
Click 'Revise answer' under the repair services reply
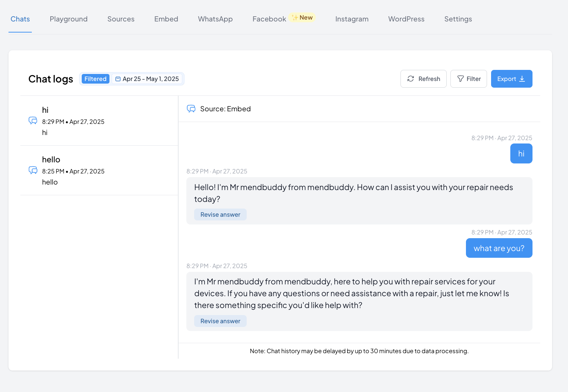click(220, 321)
